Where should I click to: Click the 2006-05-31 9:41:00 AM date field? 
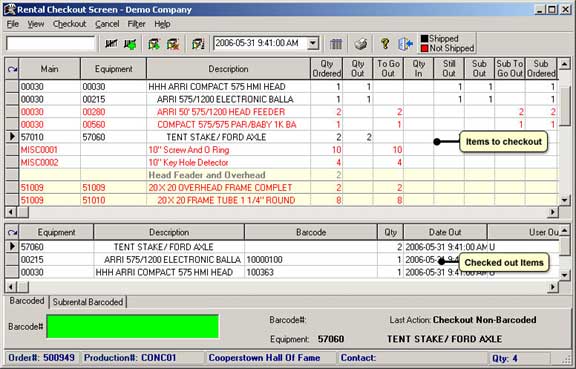(260, 43)
